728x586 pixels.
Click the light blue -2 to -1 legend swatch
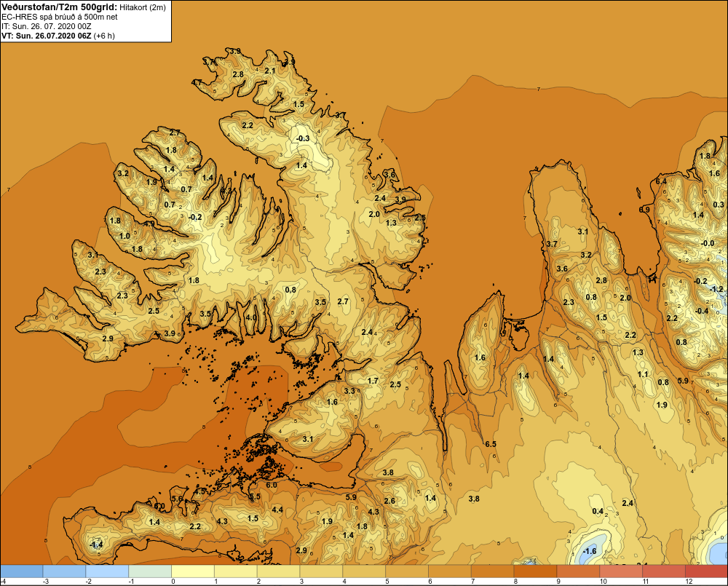click(107, 571)
